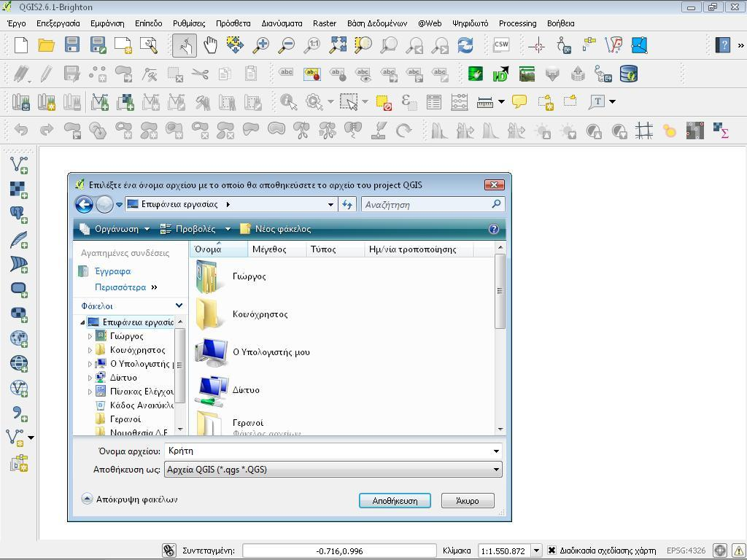The height and width of the screenshot is (560, 747).
Task: Click the Add PostGIS layer elephant icon
Action: coord(19,214)
